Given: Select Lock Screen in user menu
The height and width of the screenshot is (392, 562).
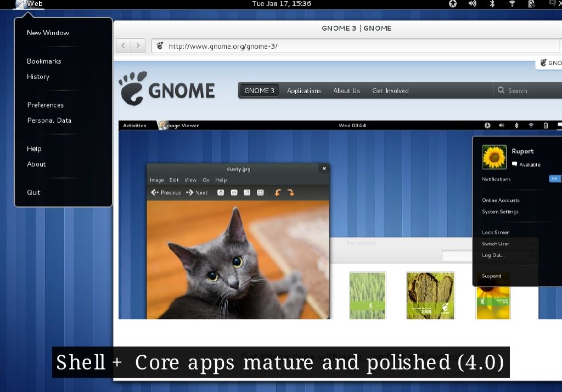Looking at the screenshot, I should pyautogui.click(x=496, y=232).
